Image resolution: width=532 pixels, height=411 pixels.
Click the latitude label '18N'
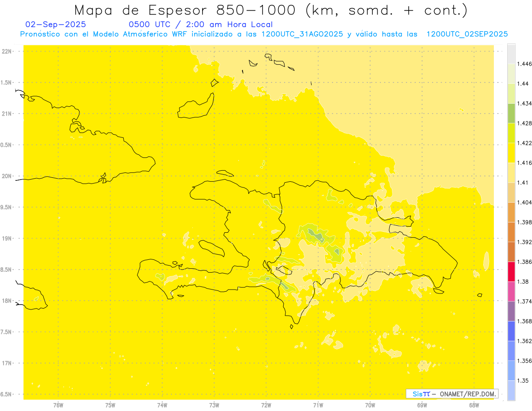point(7,301)
